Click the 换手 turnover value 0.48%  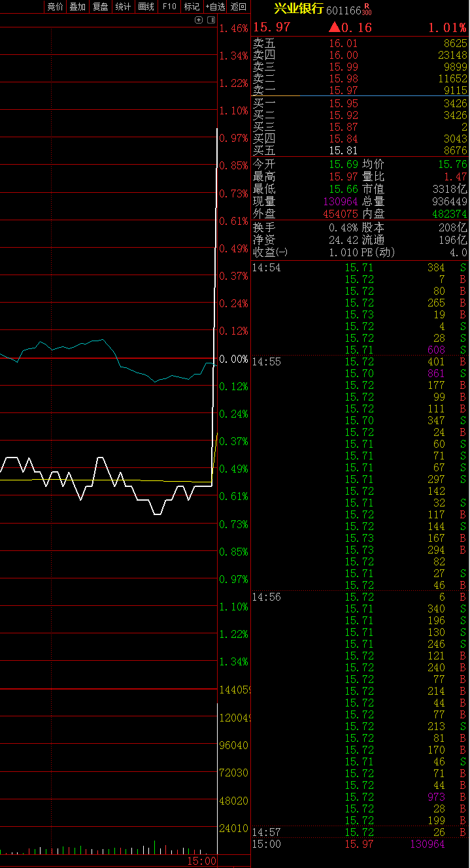(343, 227)
